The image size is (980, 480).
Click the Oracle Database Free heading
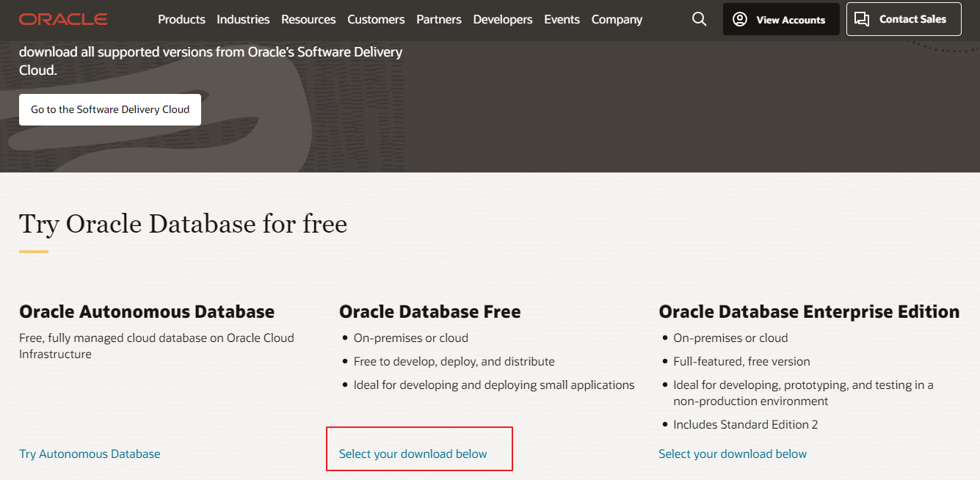pyautogui.click(x=429, y=312)
